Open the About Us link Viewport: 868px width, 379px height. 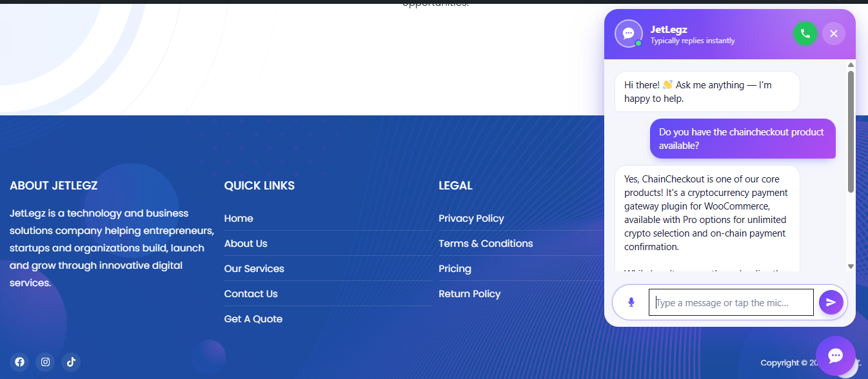(x=246, y=244)
